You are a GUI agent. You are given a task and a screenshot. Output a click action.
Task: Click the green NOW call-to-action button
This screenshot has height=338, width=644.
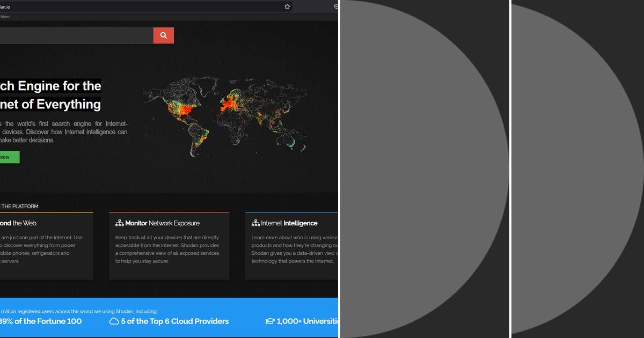pyautogui.click(x=8, y=157)
